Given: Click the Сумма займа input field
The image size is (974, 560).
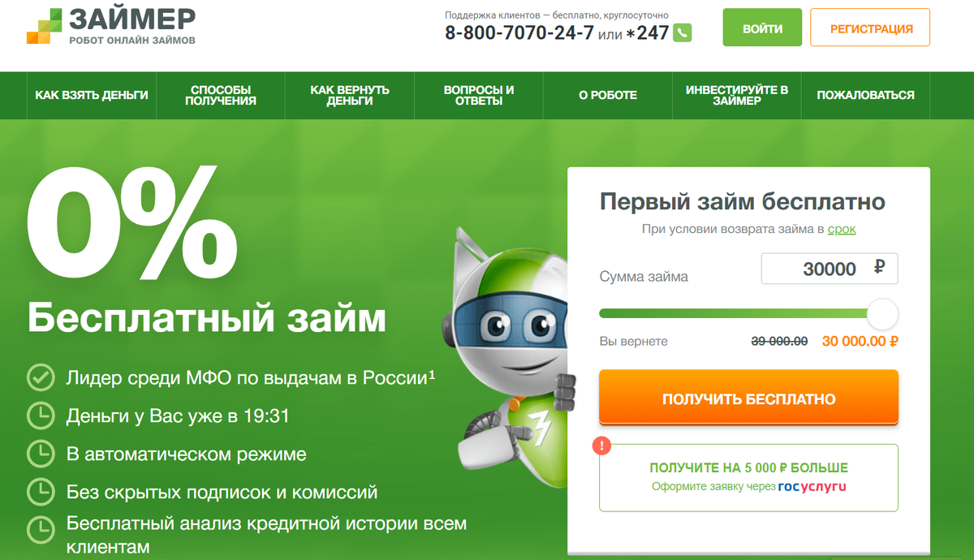Looking at the screenshot, I should 830,269.
